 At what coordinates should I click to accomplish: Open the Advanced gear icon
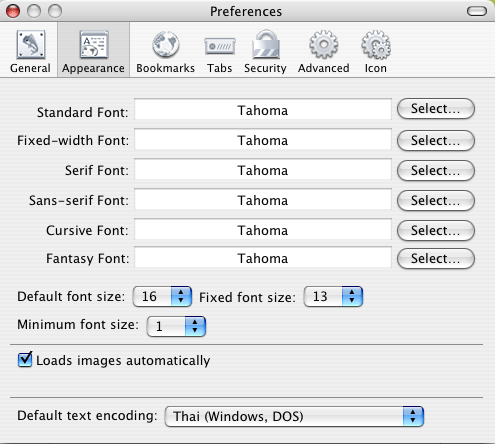(323, 44)
